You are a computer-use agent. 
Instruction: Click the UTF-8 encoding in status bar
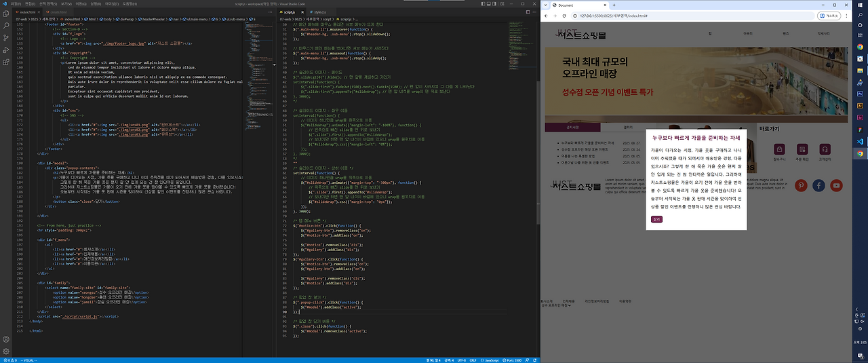[461, 360]
